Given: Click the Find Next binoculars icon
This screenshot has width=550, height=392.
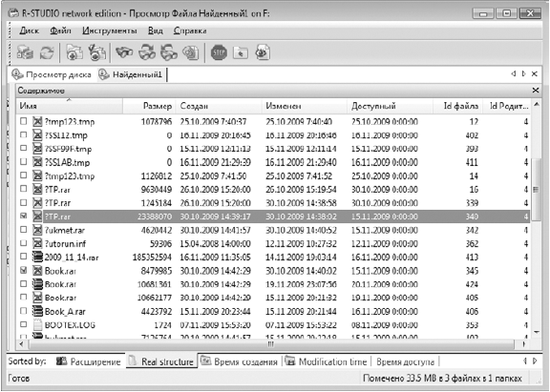Looking at the screenshot, I should 147,52.
